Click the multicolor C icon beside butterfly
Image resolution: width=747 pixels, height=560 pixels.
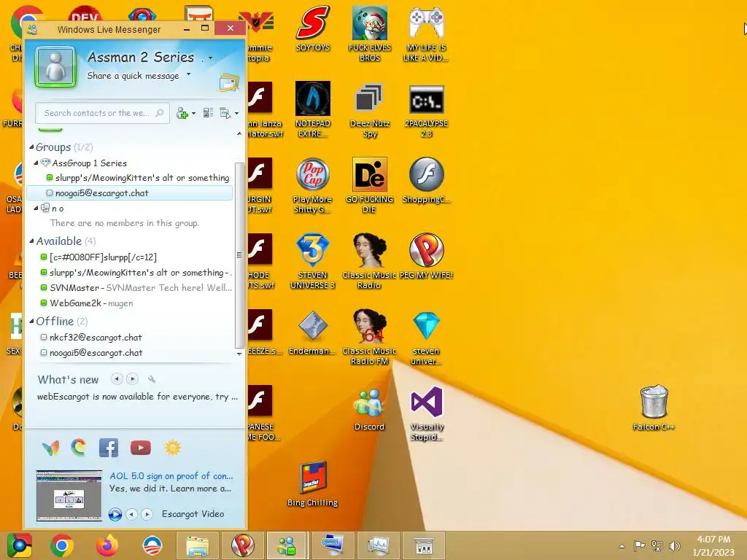coord(79,447)
